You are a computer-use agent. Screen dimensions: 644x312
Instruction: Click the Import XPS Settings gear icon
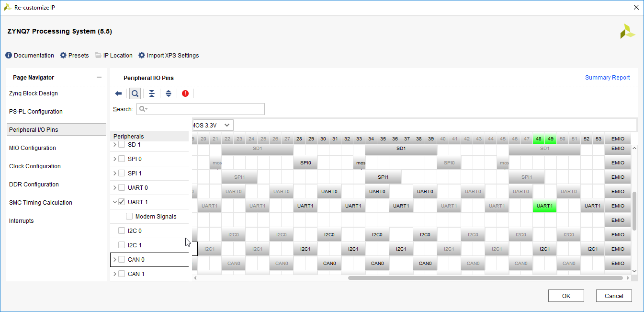tap(142, 55)
